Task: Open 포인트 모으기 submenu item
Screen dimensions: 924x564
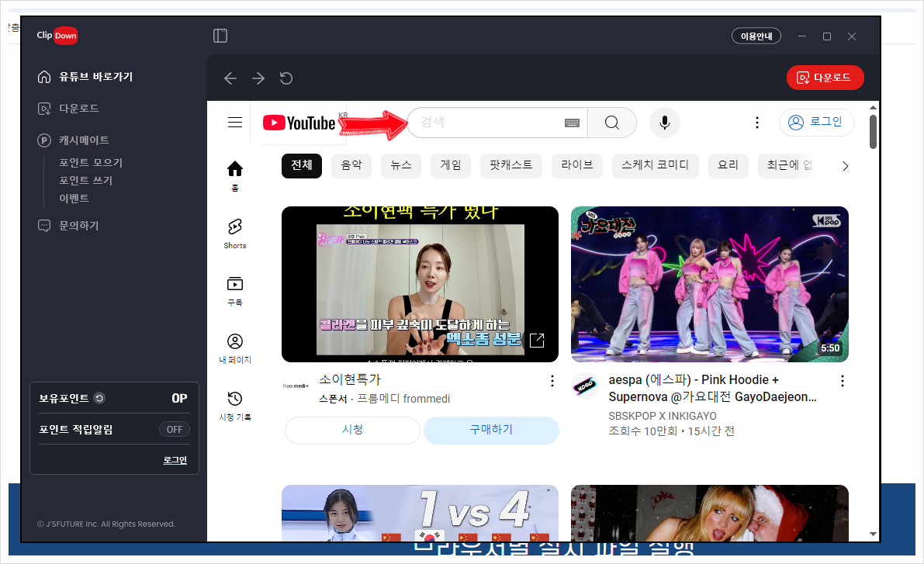Action: coord(91,162)
